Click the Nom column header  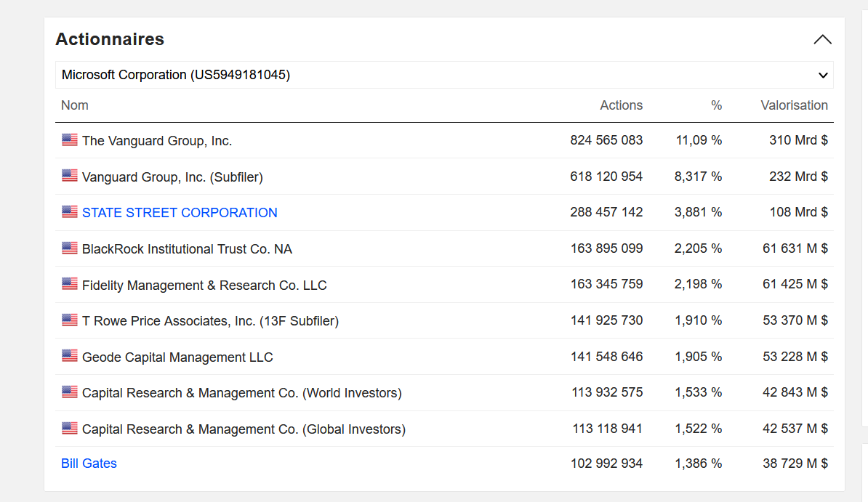[75, 105]
